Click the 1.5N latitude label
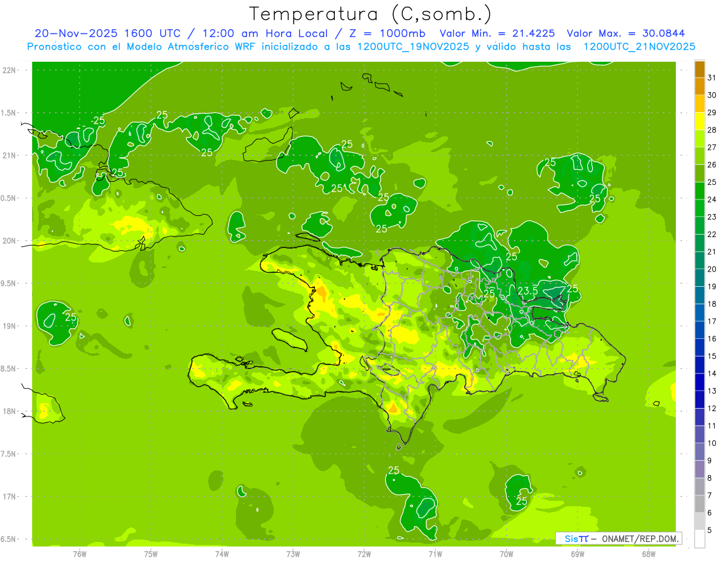The height and width of the screenshot is (562, 728). pos(9,113)
